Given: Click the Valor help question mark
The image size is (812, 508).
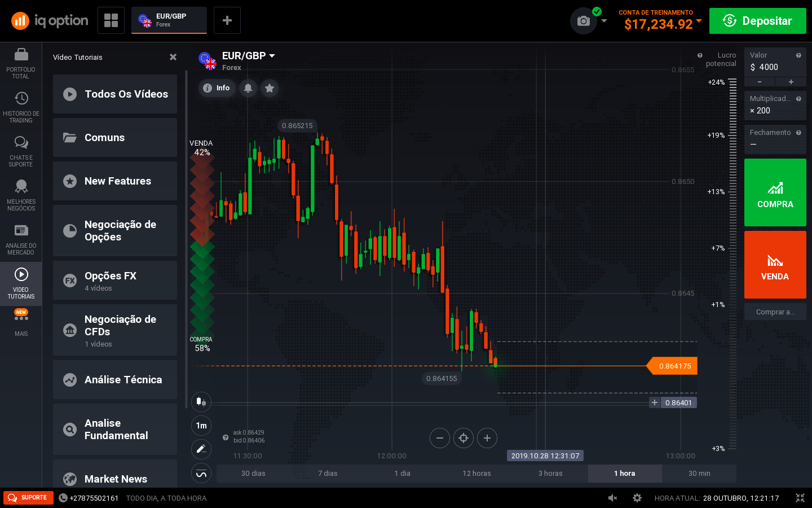Looking at the screenshot, I should 798,55.
